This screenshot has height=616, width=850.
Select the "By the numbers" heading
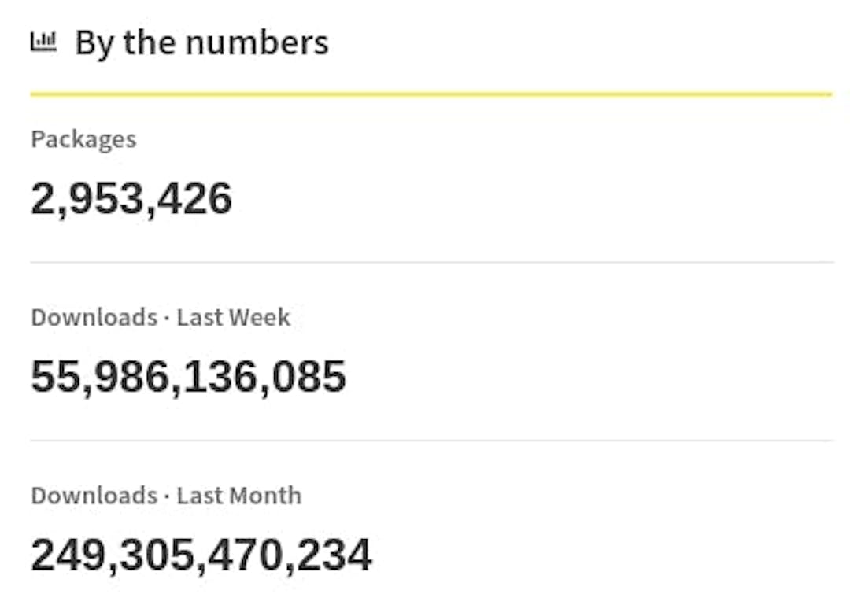tap(201, 42)
